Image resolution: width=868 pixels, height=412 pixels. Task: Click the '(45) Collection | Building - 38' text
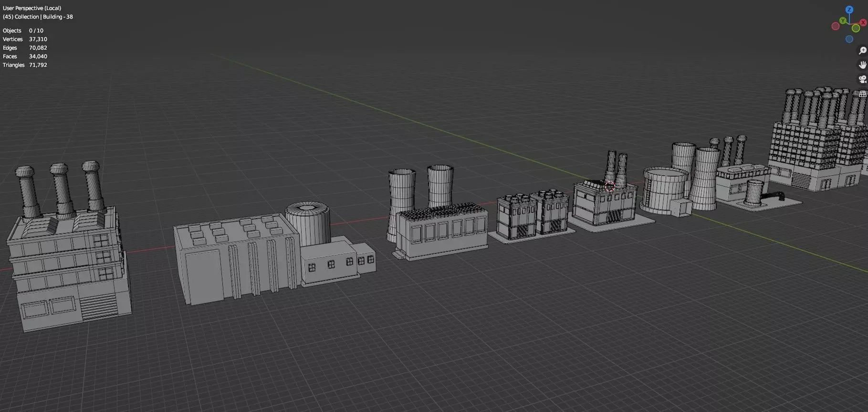pos(38,17)
